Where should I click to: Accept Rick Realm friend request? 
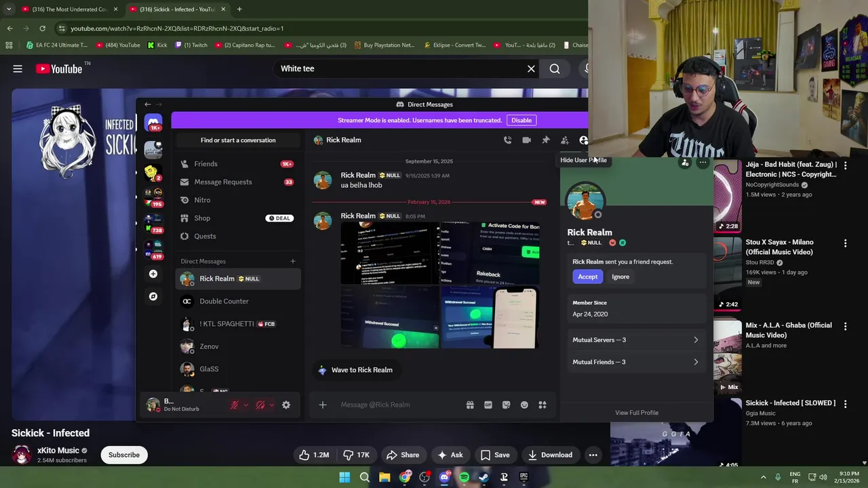click(x=588, y=277)
